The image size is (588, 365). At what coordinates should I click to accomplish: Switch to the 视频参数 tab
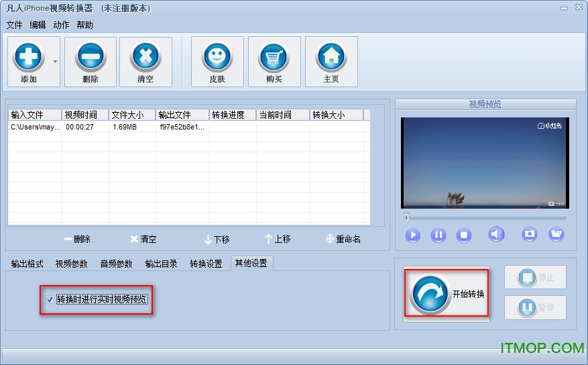point(71,264)
